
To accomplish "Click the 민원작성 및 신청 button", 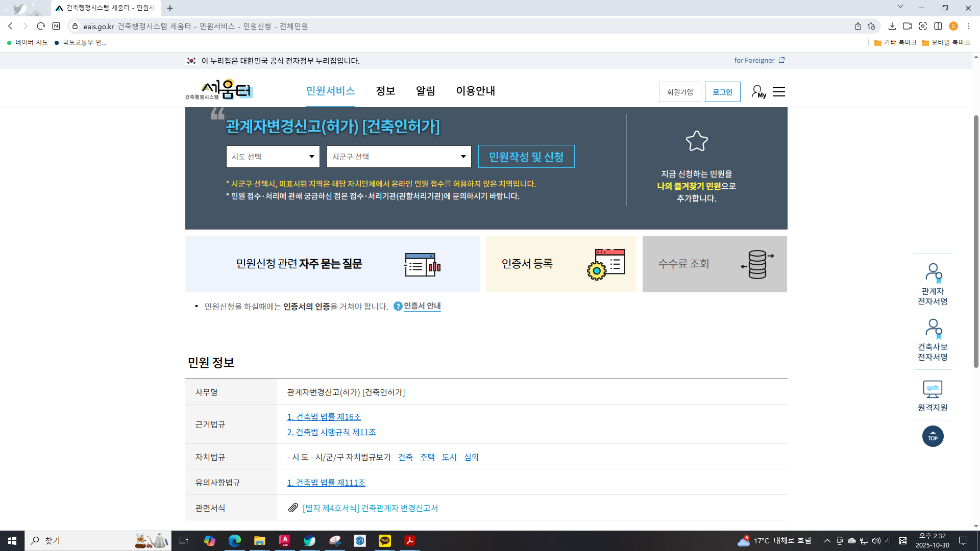I will point(526,157).
